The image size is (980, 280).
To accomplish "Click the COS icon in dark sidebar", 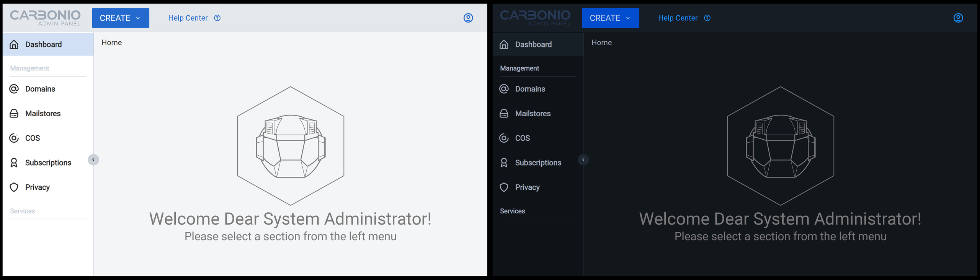I will click(504, 138).
